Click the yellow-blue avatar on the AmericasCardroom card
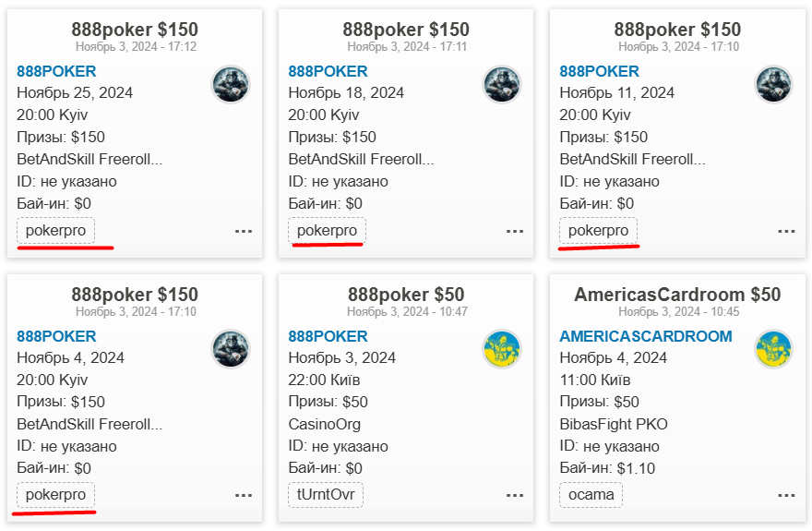The width and height of the screenshot is (812, 531). (773, 349)
